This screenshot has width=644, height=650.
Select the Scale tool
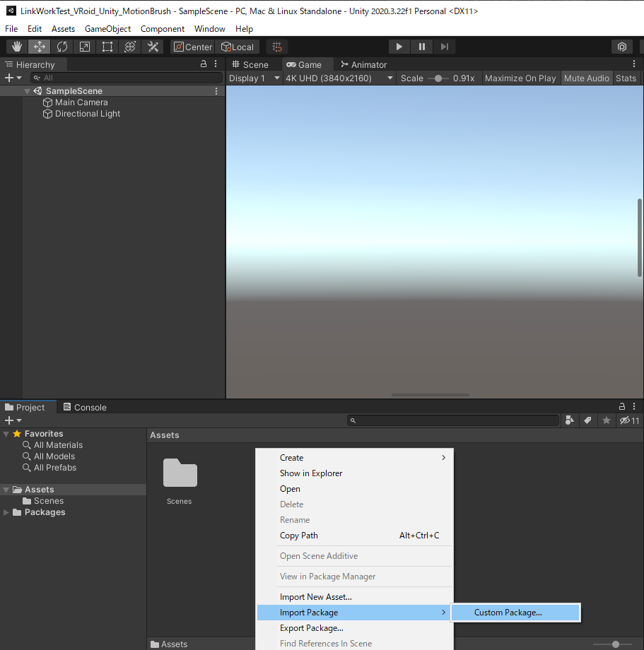pos(85,47)
